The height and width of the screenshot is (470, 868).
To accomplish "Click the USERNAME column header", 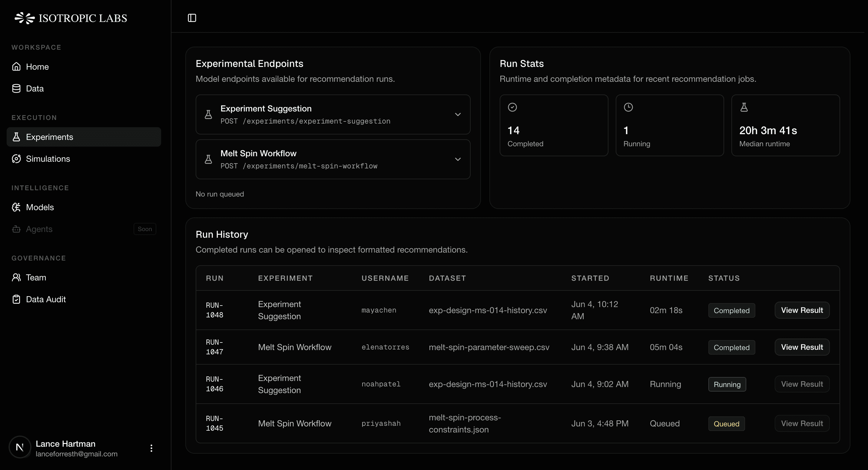I will coord(385,278).
